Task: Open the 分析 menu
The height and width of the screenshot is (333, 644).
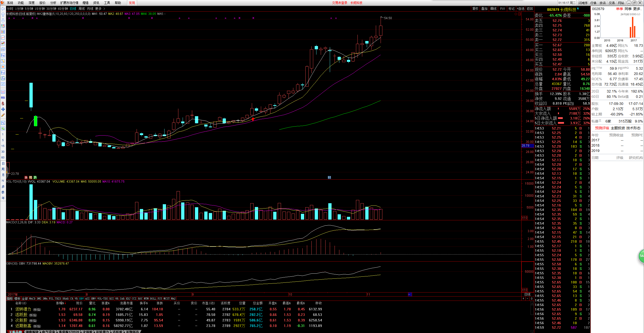Action: coord(53,3)
